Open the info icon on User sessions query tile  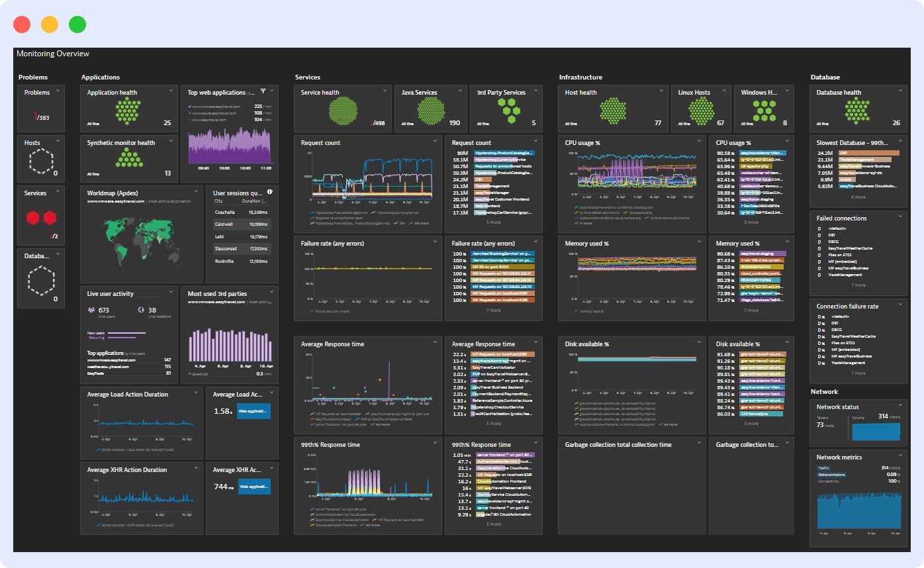click(269, 192)
